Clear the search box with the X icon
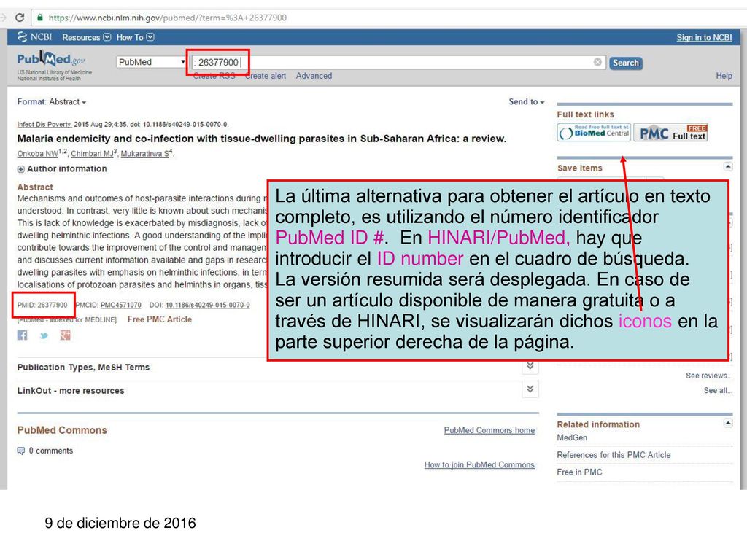The width and height of the screenshot is (747, 560). pyautogui.click(x=597, y=63)
